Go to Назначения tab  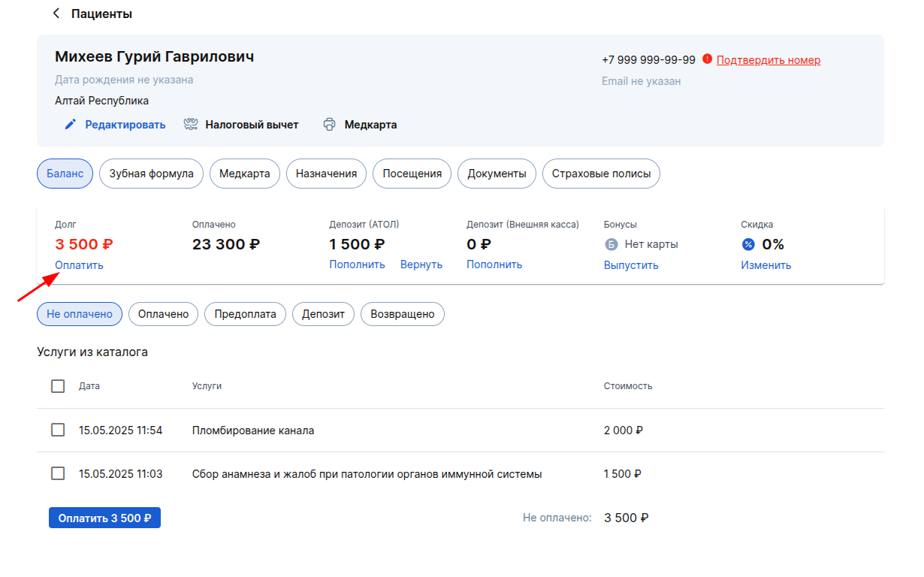tap(326, 174)
